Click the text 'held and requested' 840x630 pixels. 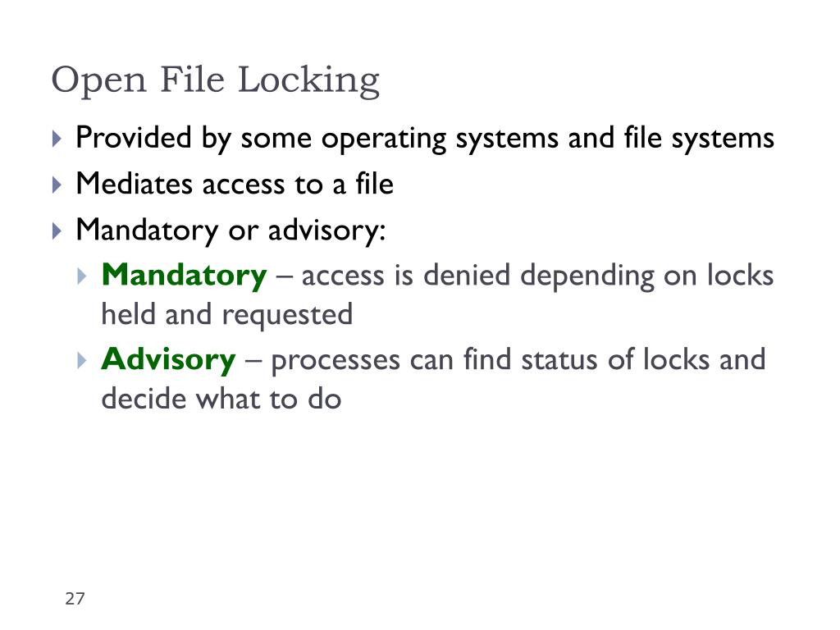227,314
